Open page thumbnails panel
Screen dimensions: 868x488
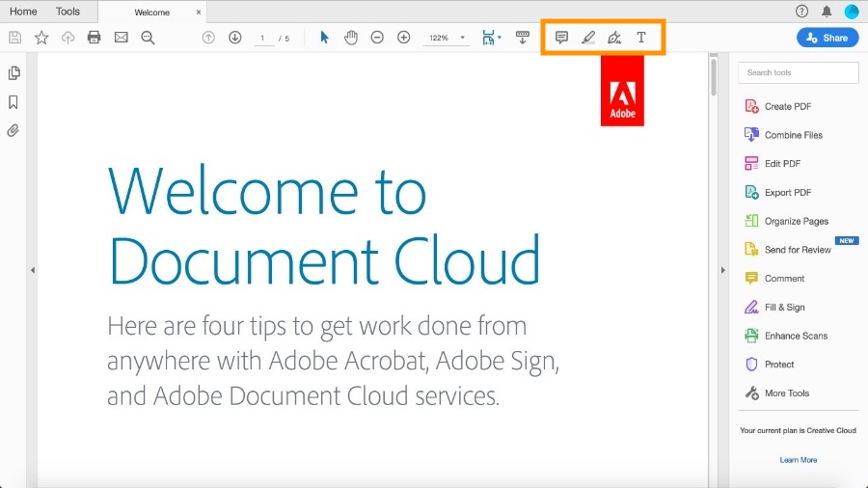pyautogui.click(x=14, y=73)
